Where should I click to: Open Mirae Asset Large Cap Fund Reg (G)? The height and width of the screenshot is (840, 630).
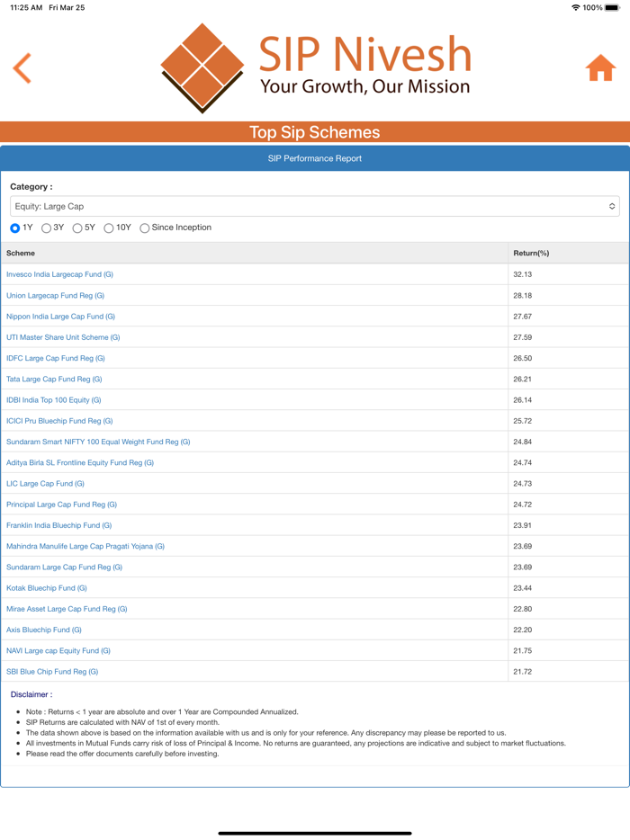click(67, 609)
